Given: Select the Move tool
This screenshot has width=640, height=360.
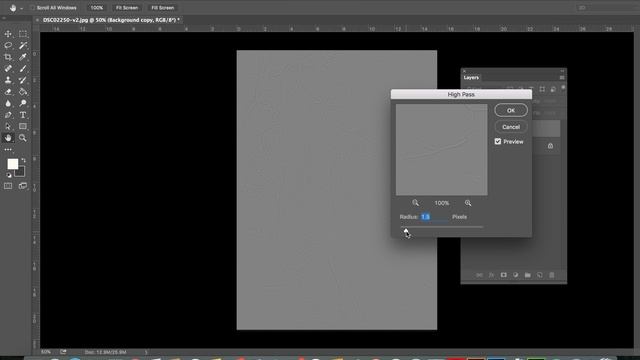Looking at the screenshot, I should click(8, 34).
